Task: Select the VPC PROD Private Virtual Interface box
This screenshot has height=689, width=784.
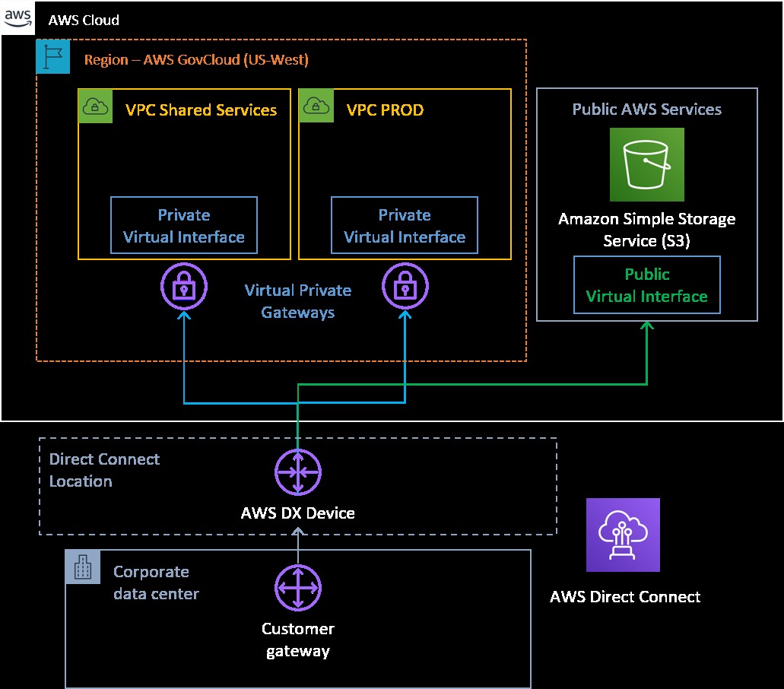Action: [405, 225]
